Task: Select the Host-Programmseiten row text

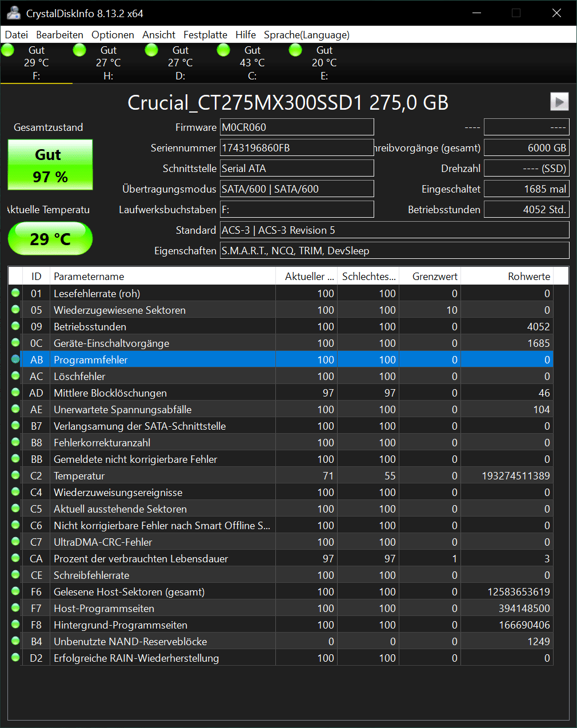Action: click(104, 608)
